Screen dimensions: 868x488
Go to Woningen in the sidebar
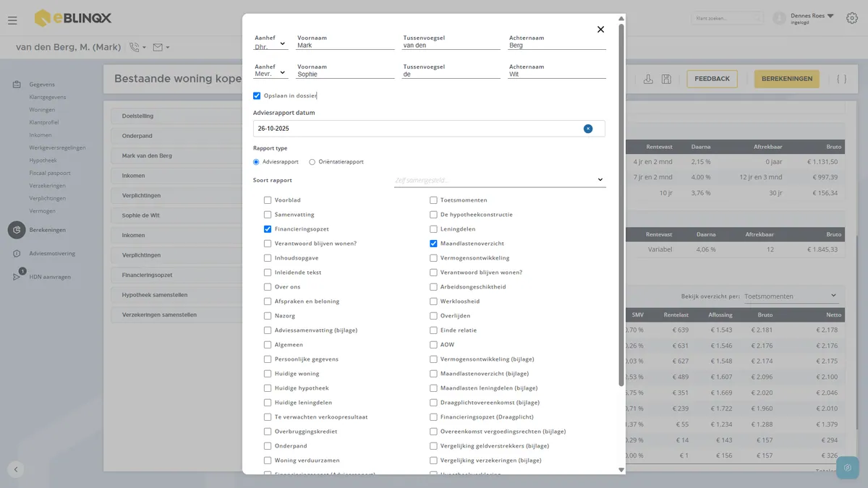point(42,110)
